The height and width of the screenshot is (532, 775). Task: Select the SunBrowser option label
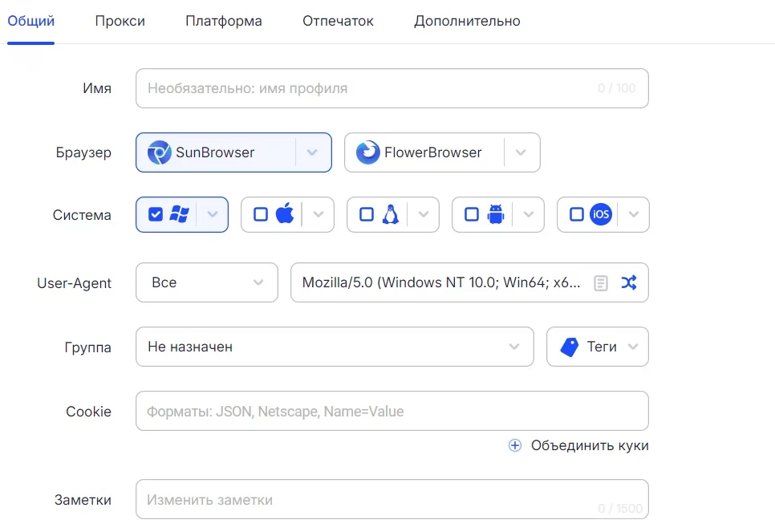(x=215, y=152)
